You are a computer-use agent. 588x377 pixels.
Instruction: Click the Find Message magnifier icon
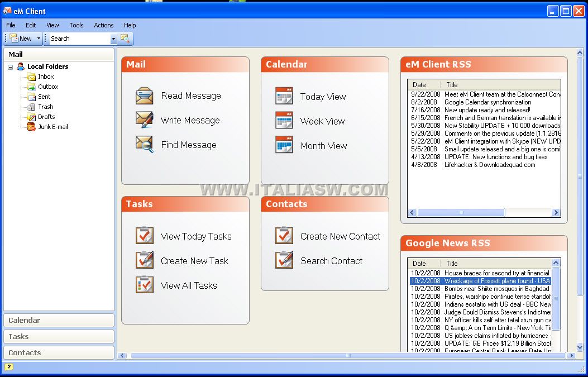[145, 145]
